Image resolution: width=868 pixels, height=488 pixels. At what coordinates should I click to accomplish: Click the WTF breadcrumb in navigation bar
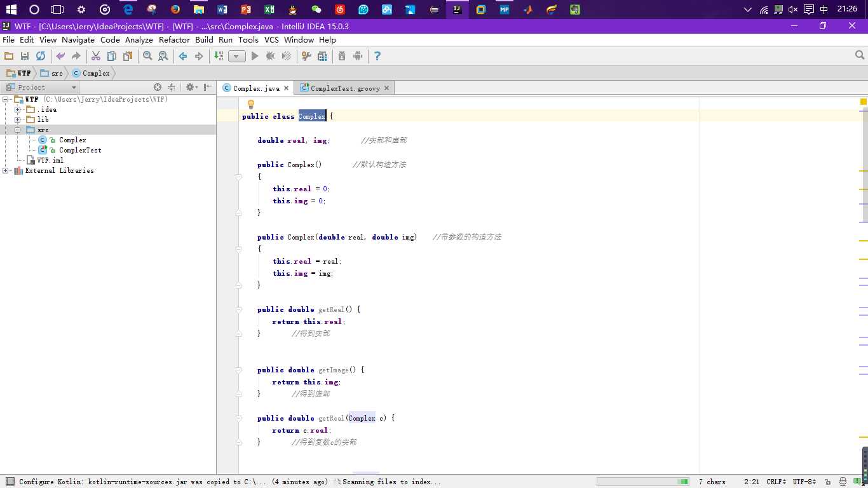19,73
